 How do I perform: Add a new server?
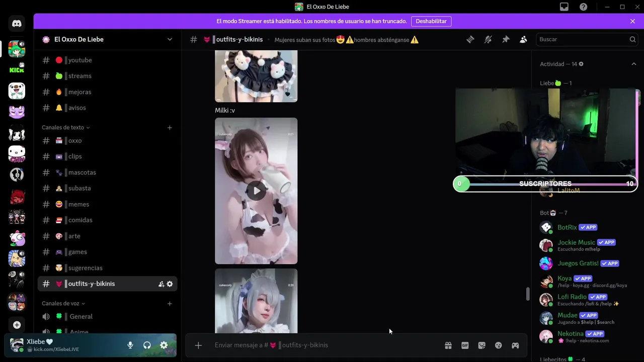[x=17, y=325]
